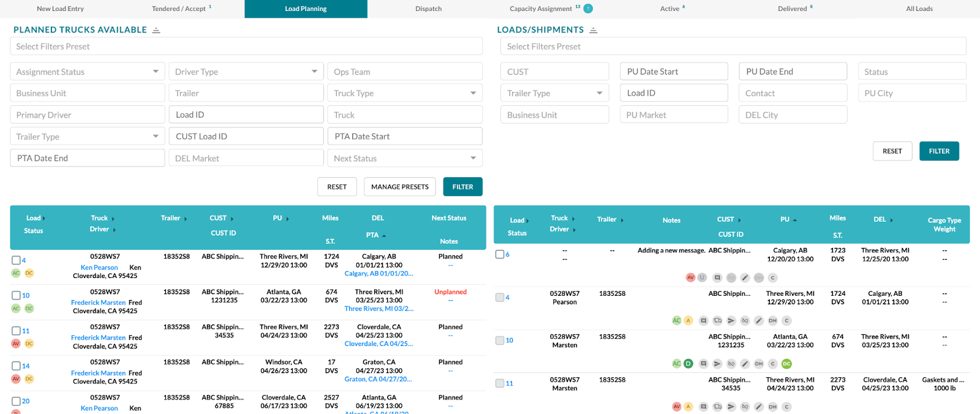Click collapse icon beside Loads/Shipments title
The image size is (980, 414).
593,30
